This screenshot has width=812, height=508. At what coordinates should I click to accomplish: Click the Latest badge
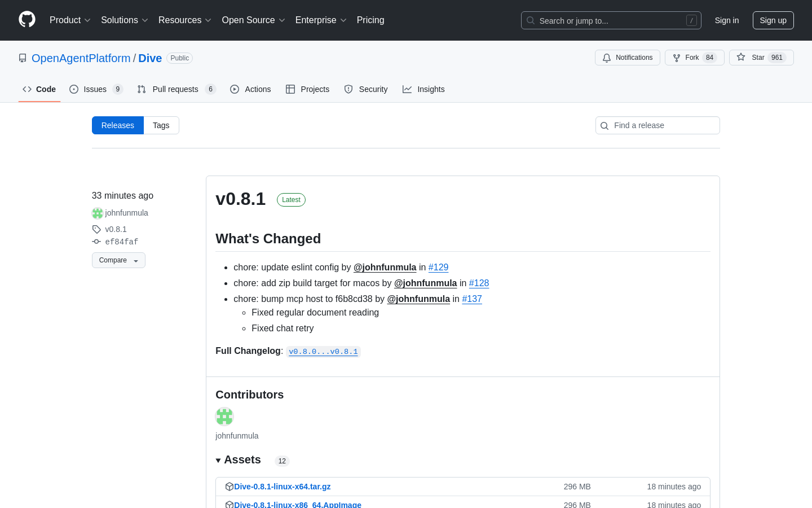(291, 200)
